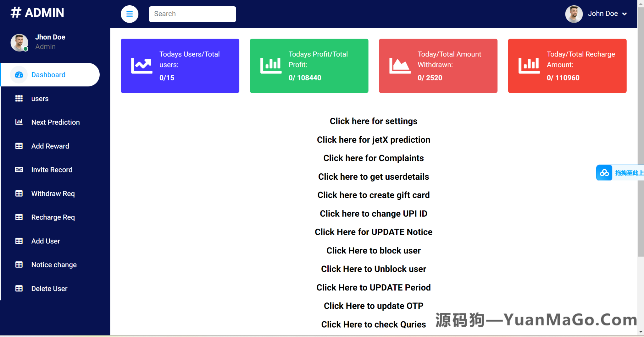Screen dimensions: 644x337
Task: Select the Withdraw Req table icon
Action: pyautogui.click(x=19, y=193)
